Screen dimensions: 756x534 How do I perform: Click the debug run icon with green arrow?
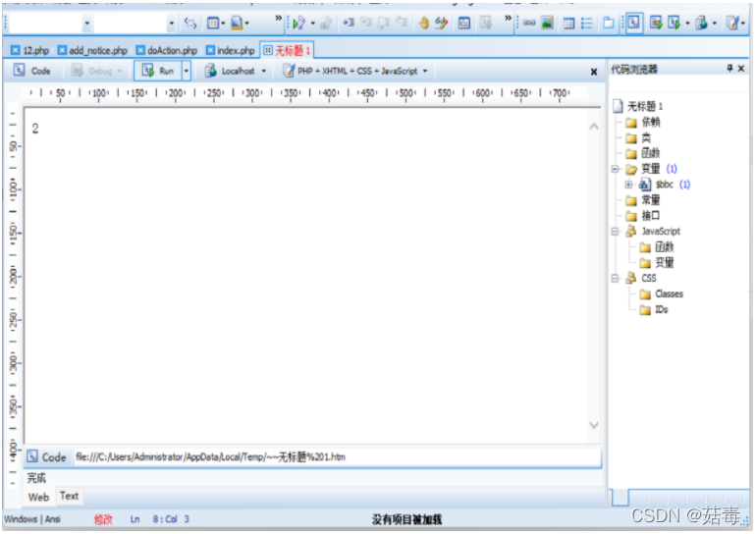pyautogui.click(x=298, y=23)
